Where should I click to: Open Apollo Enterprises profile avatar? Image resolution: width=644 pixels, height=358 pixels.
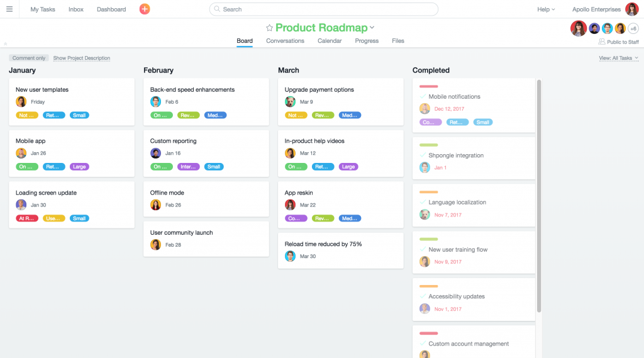coord(631,9)
